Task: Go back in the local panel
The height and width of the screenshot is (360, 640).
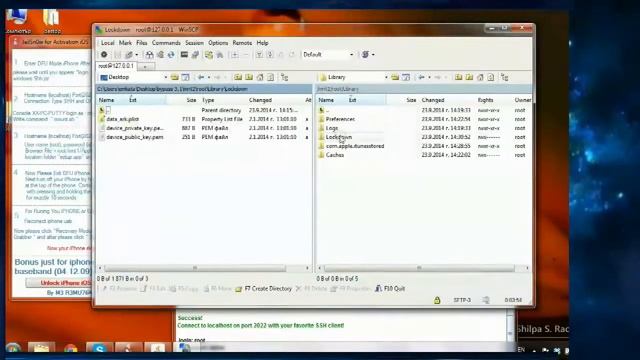Action: coord(201,77)
